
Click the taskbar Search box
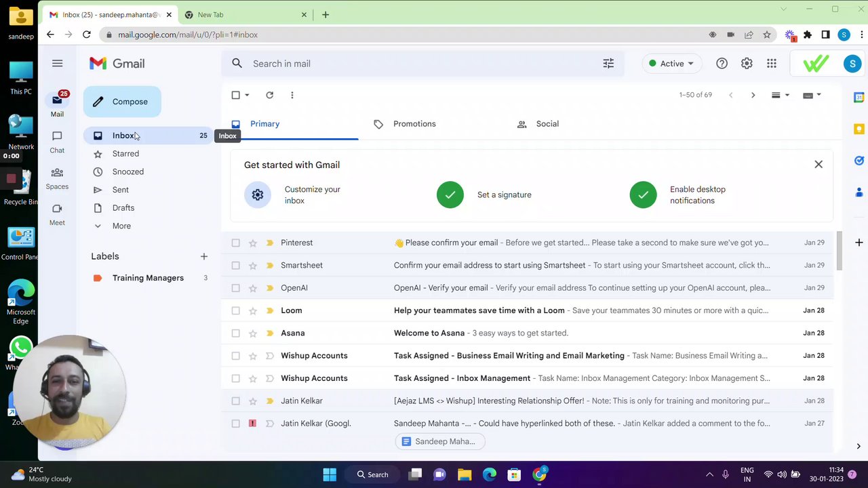click(373, 474)
